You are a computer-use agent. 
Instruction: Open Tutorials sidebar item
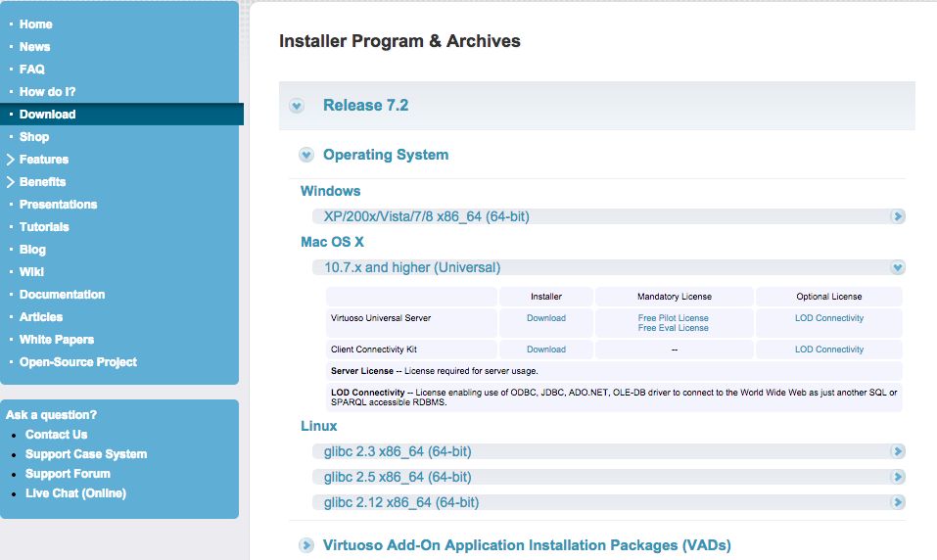(x=44, y=227)
